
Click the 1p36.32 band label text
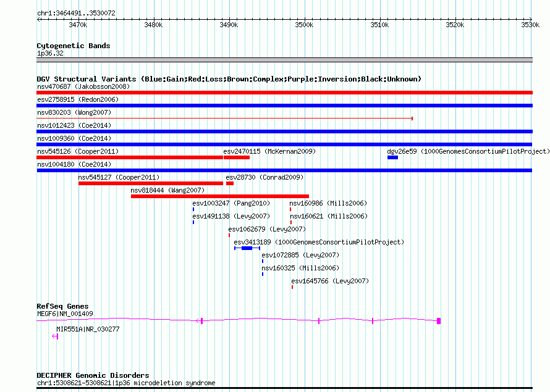[50, 53]
